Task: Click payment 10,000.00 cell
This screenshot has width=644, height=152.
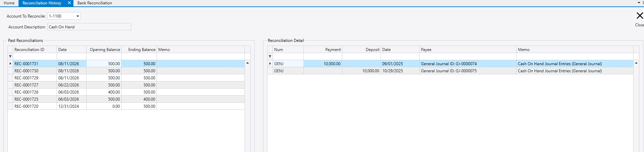Action: tap(323, 64)
